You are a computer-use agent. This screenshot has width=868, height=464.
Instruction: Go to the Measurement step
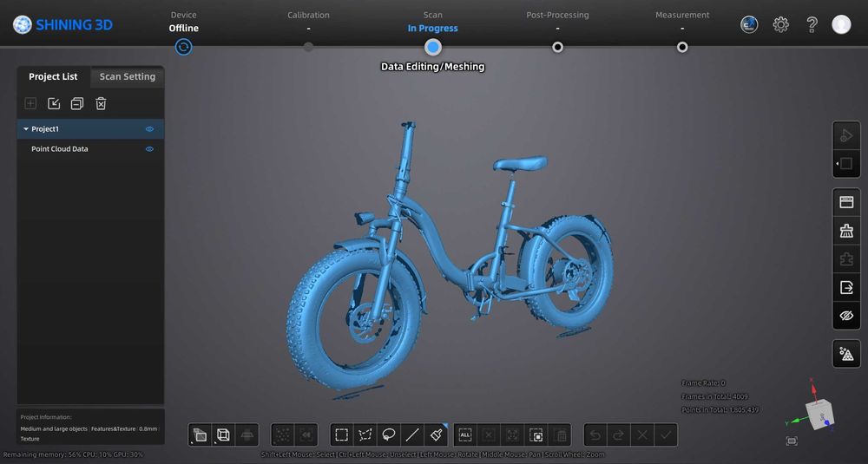pos(682,47)
